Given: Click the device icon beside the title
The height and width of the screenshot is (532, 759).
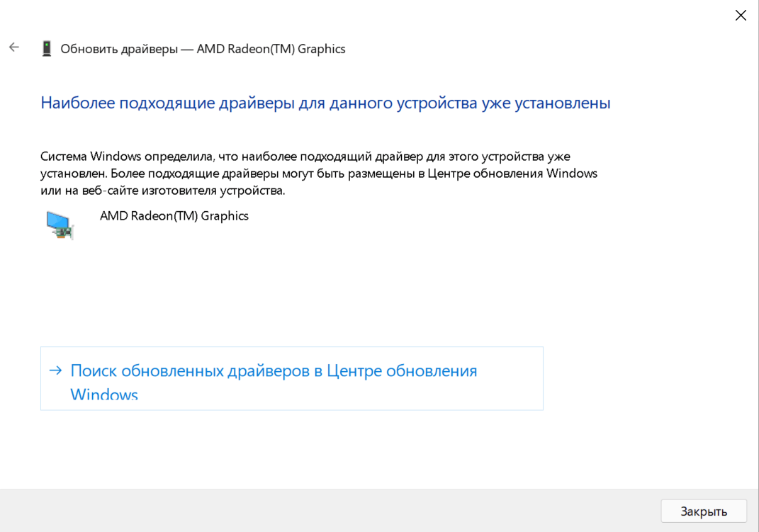Looking at the screenshot, I should coord(47,49).
